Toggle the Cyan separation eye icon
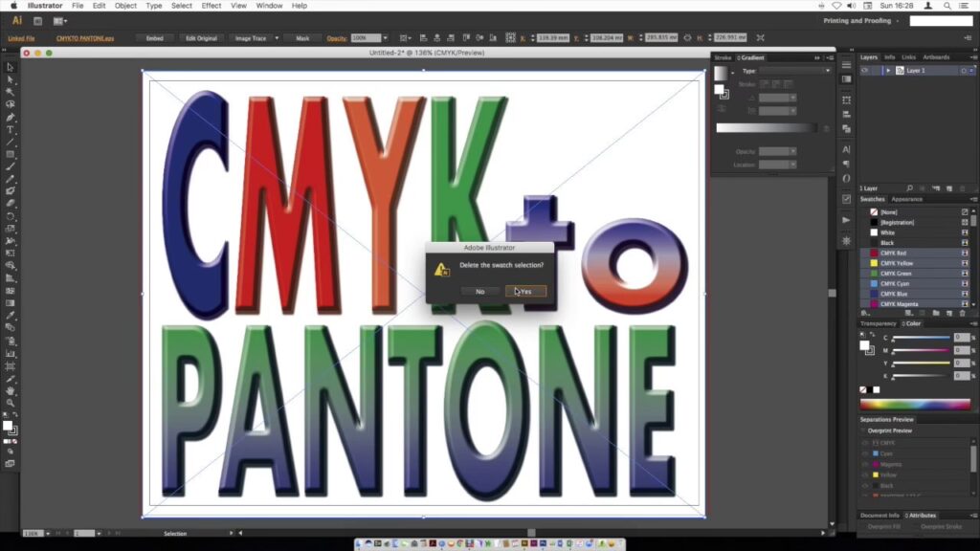980x551 pixels. pos(865,453)
